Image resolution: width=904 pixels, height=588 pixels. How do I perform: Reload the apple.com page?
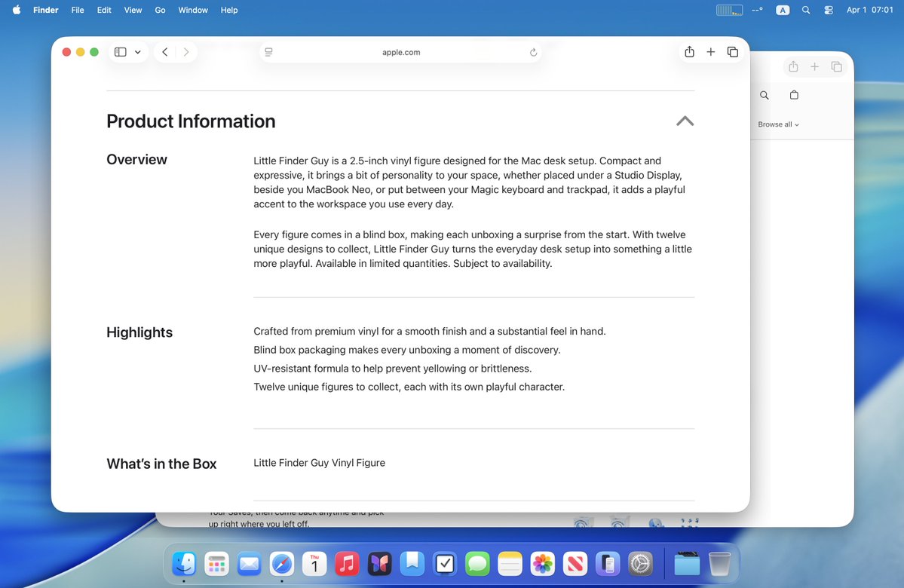tap(533, 52)
